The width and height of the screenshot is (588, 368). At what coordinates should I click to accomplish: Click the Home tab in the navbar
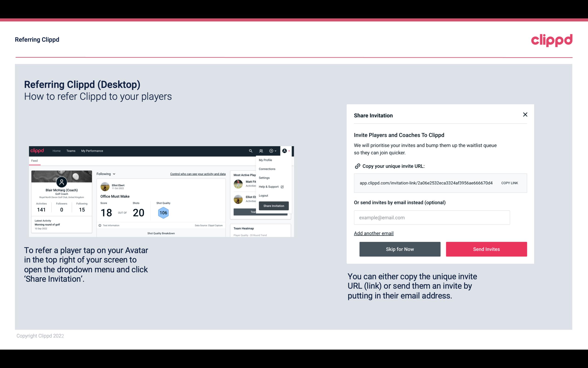(x=56, y=151)
